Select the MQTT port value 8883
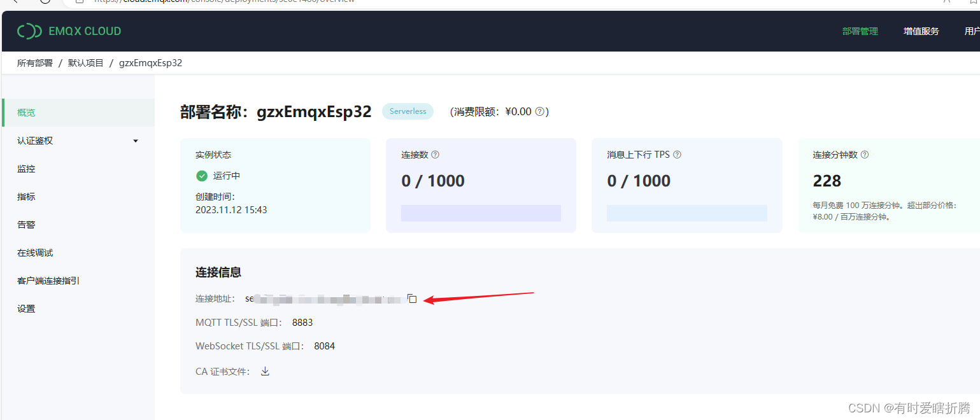The image size is (980, 420). tap(302, 323)
